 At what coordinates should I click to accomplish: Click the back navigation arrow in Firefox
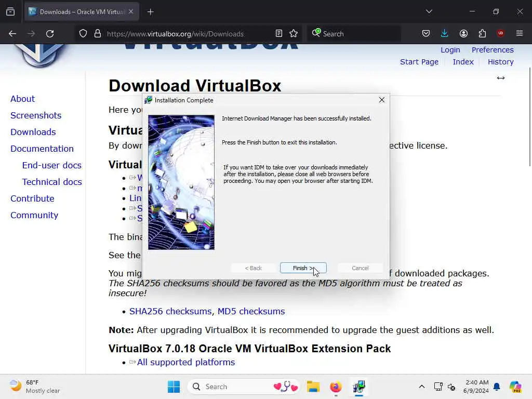coord(12,34)
